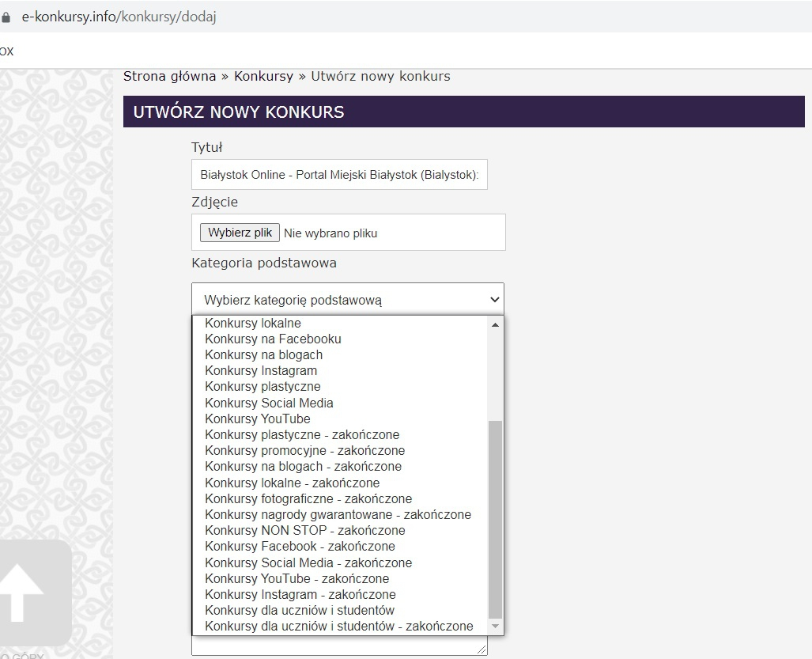Viewport: 812px width, 659px height.
Task: Select 'Konkursy Social Media' option
Action: (x=269, y=403)
